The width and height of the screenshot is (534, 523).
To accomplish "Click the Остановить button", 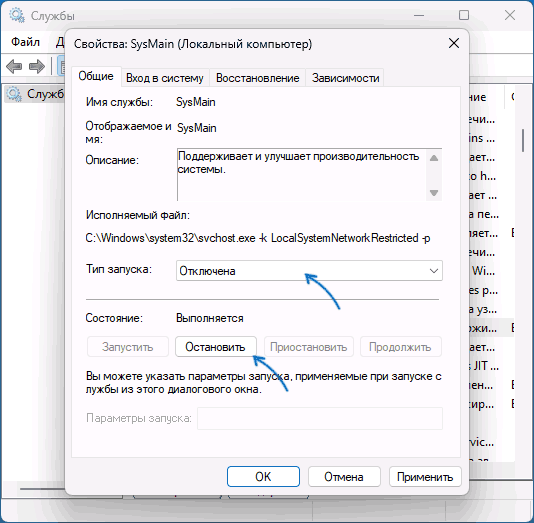I will point(216,347).
